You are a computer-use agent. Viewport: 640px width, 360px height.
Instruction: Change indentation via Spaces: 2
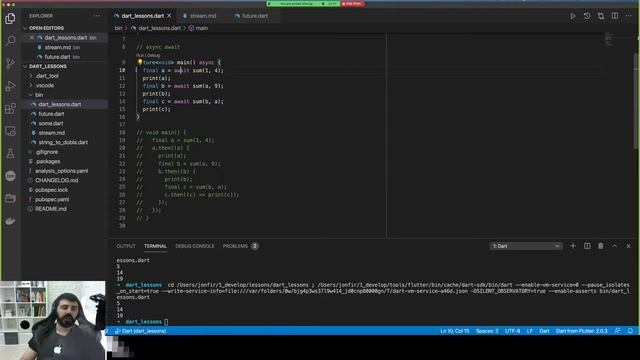coord(487,331)
